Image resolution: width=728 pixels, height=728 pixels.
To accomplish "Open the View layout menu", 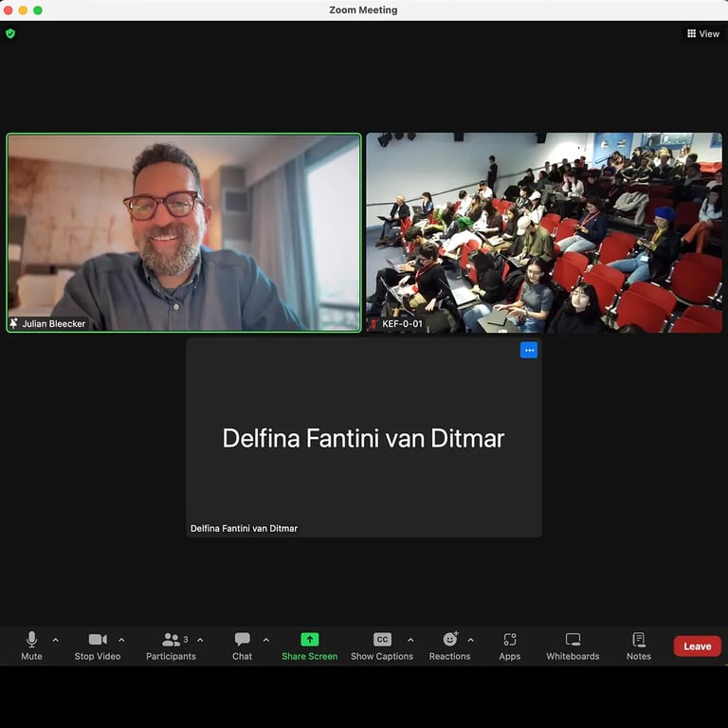I will [x=703, y=33].
